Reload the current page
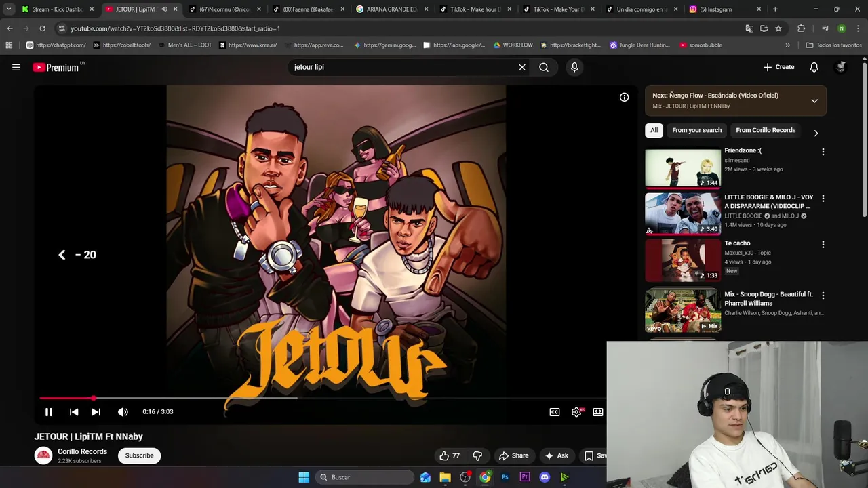The height and width of the screenshot is (488, 868). tap(42, 28)
